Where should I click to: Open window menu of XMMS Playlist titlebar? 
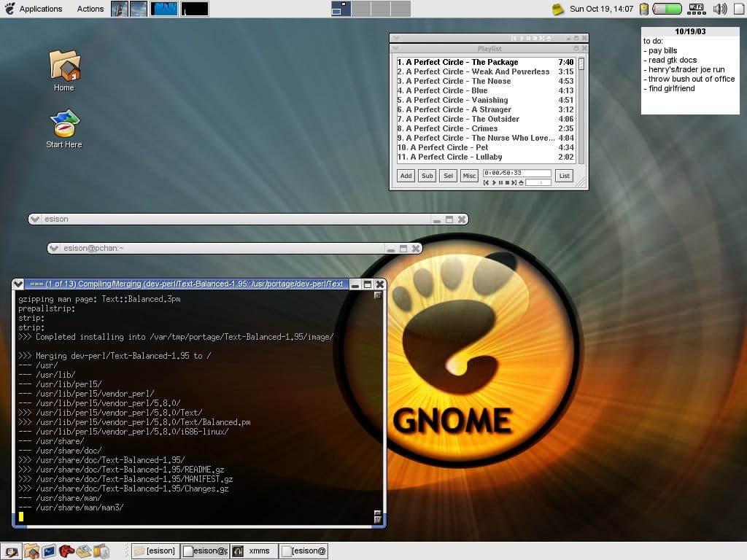tap(395, 49)
